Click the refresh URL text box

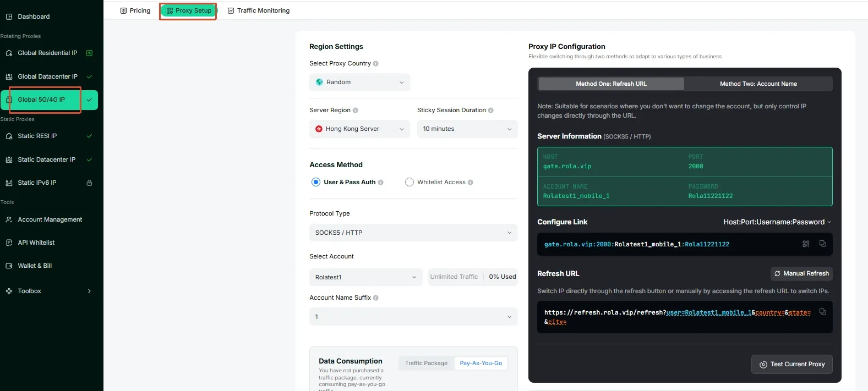tap(685, 317)
